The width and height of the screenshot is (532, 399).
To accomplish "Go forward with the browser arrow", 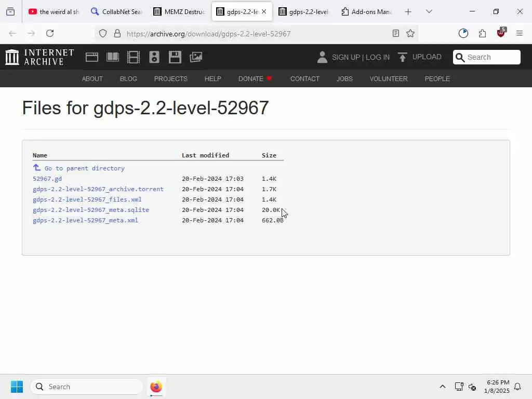I will tap(31, 33).
